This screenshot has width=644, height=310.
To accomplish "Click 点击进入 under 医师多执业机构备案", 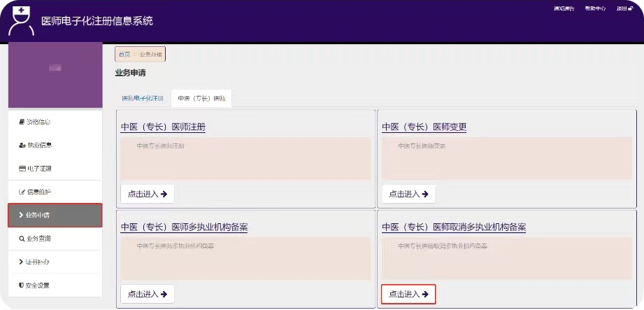I will coord(147,294).
